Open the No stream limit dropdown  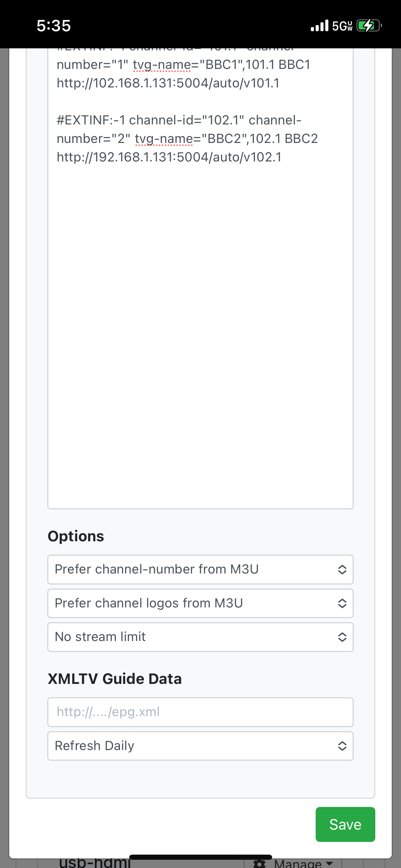[x=200, y=637]
